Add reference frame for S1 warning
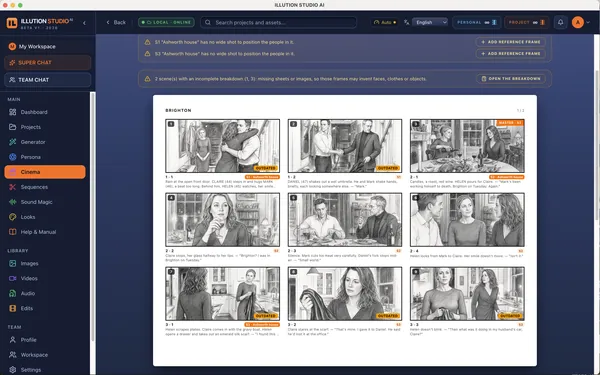The image size is (600, 375). click(x=510, y=42)
